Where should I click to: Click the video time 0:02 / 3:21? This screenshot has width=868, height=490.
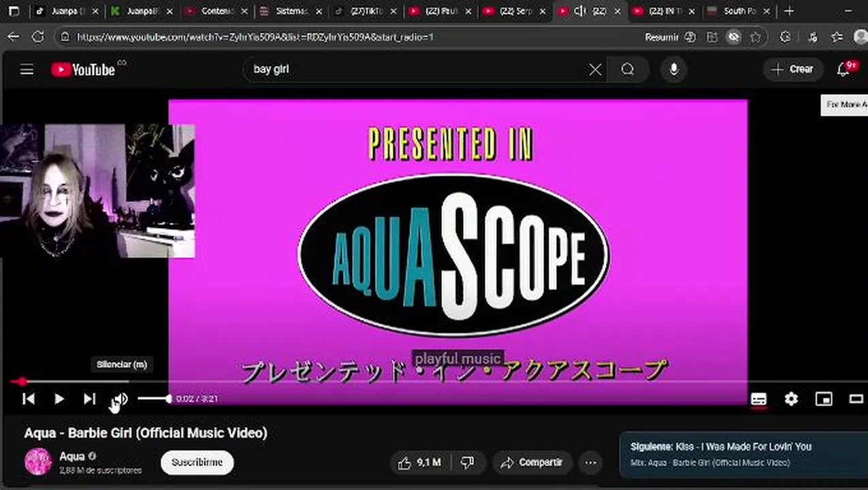click(x=197, y=399)
